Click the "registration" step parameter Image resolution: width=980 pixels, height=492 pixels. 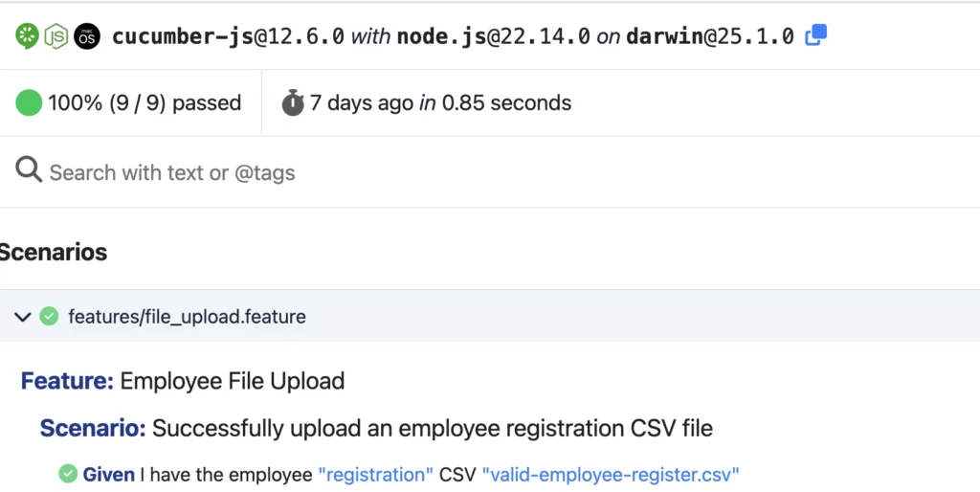(x=375, y=474)
